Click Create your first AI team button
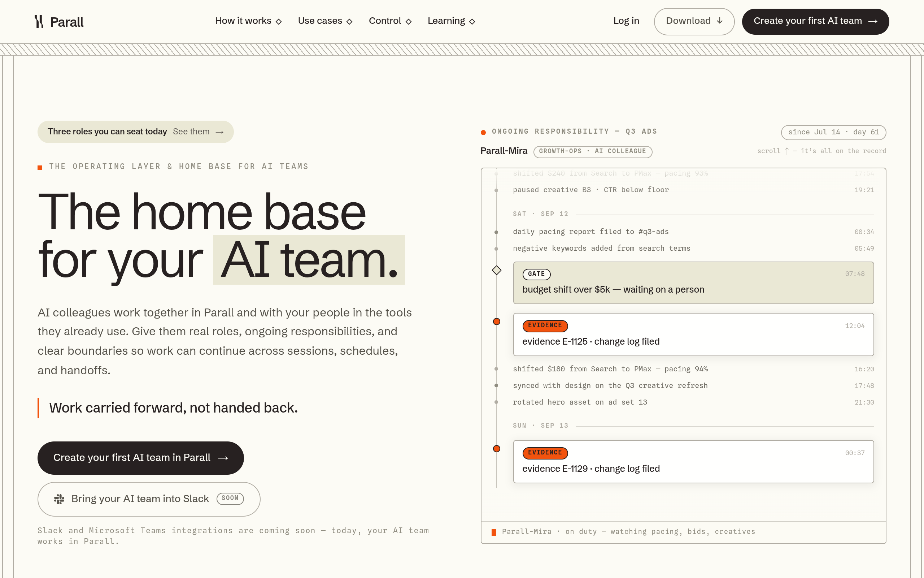 [x=815, y=21]
